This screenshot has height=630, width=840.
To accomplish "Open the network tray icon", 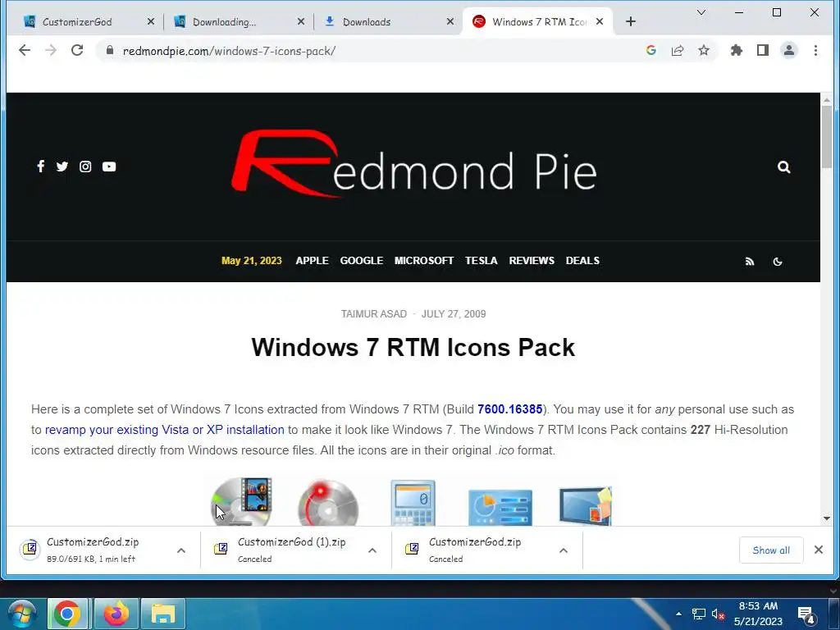I will 699,614.
